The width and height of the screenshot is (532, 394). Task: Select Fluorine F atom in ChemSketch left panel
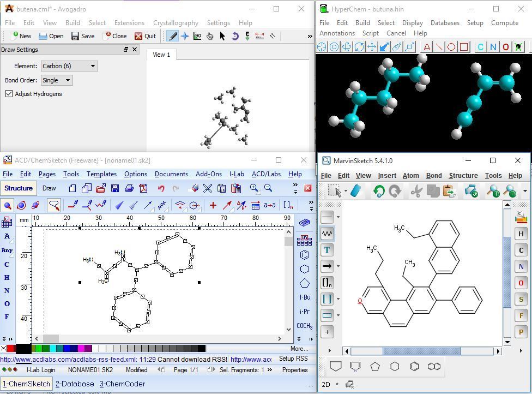pyautogui.click(x=7, y=317)
